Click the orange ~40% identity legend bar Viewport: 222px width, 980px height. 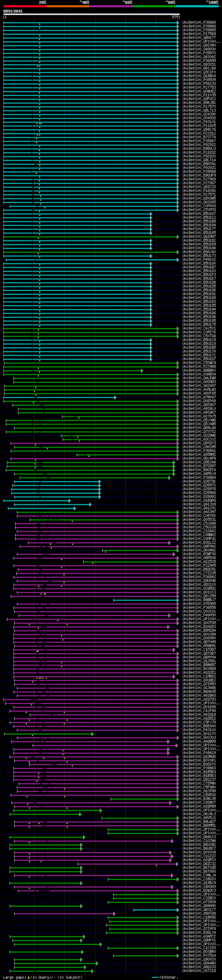coord(68,6)
